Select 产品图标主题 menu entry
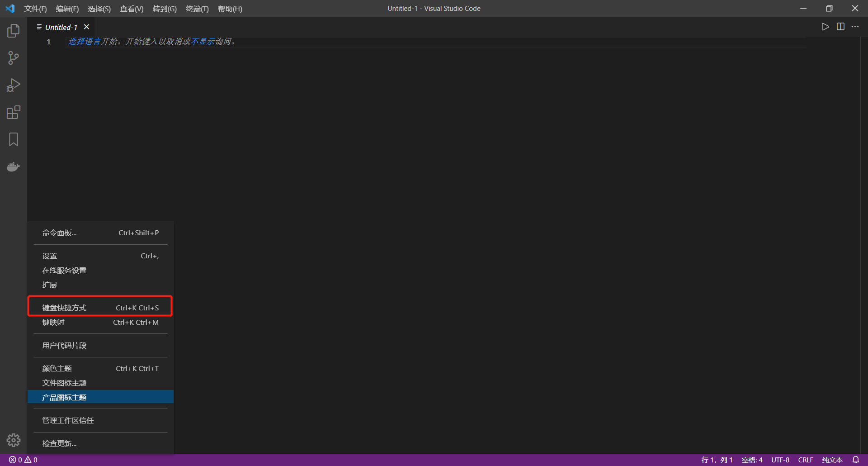This screenshot has height=466, width=868. 100,397
